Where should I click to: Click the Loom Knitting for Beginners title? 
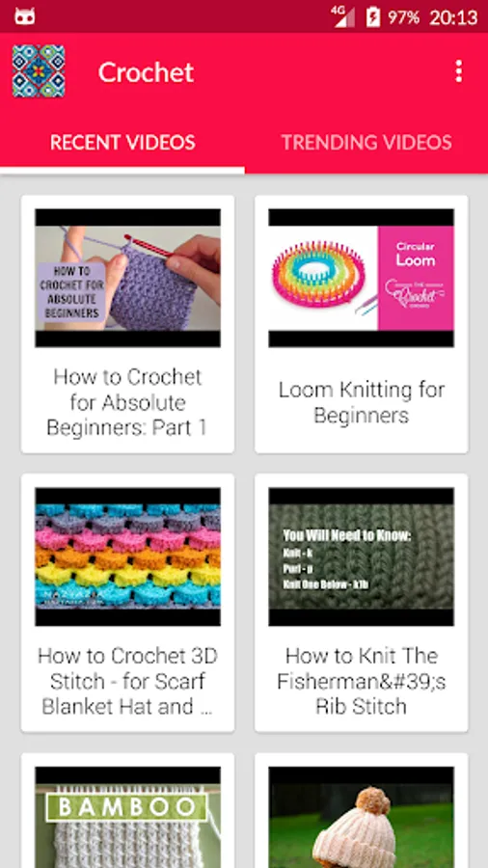click(x=362, y=402)
